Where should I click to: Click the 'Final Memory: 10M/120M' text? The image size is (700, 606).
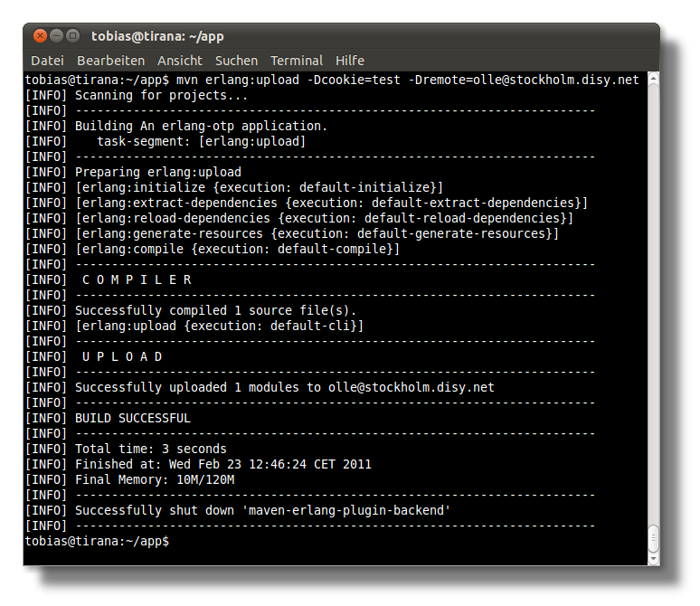point(155,479)
